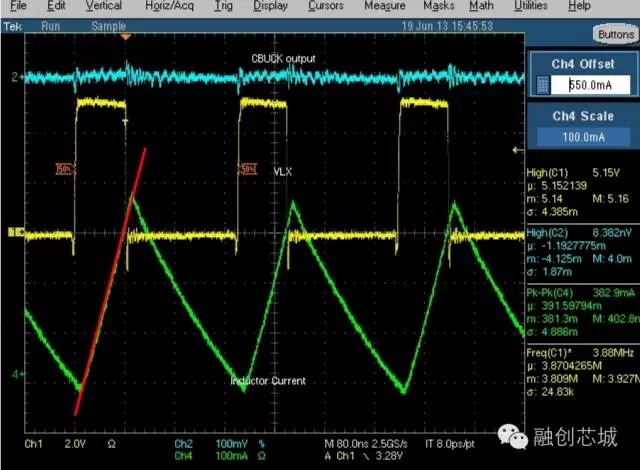Open the Utilities menu
The width and height of the screenshot is (640, 470).
pos(531,6)
